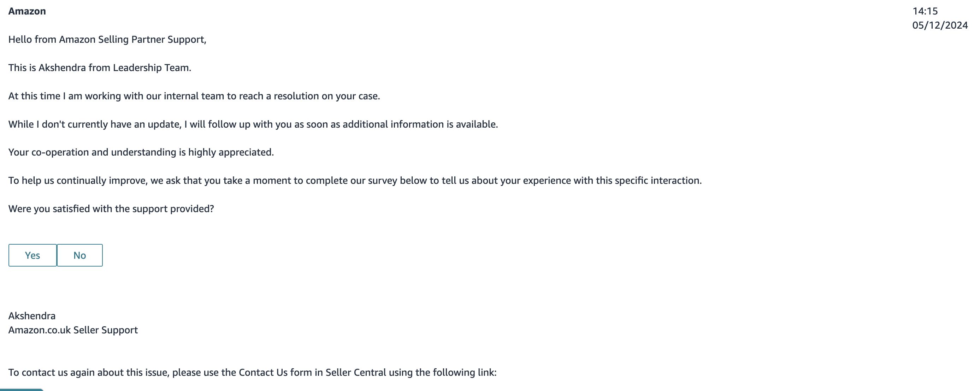Image resolution: width=980 pixels, height=391 pixels.
Task: Click the teal button at the bottom-left edge
Action: [22, 390]
